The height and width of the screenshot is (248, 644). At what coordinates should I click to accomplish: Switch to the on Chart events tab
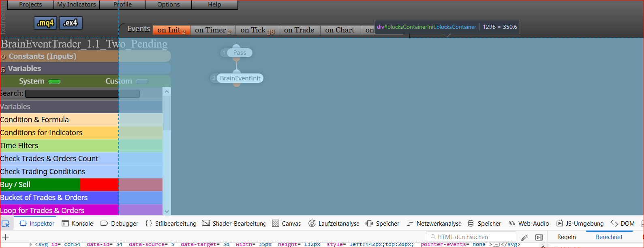pos(340,30)
